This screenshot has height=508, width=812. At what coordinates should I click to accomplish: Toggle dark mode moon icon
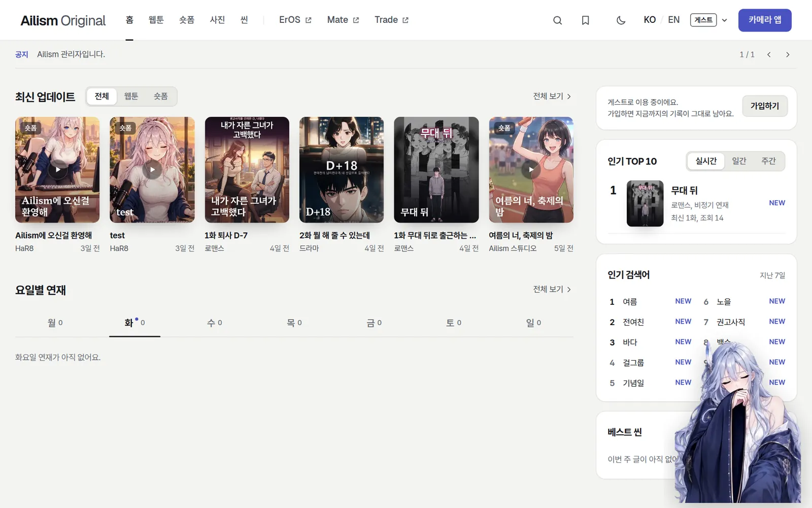click(621, 20)
